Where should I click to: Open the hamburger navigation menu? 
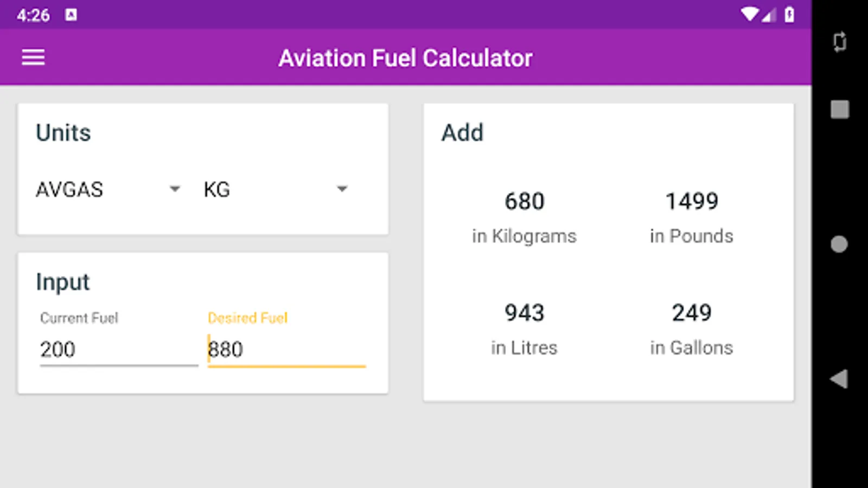[x=33, y=57]
